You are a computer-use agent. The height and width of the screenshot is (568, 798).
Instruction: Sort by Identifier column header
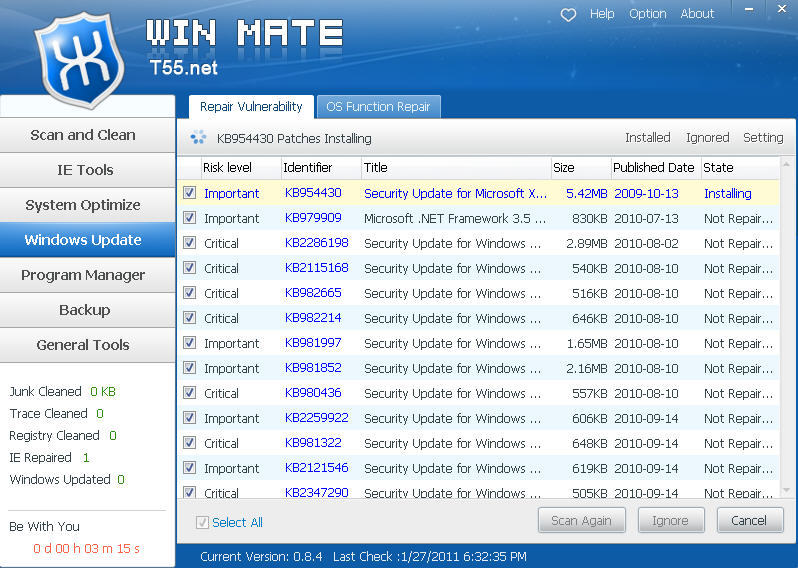[321, 167]
